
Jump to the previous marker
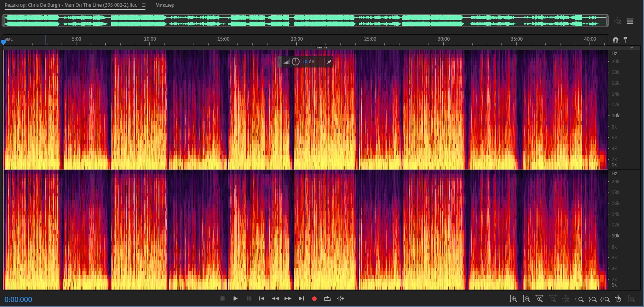(x=262, y=299)
